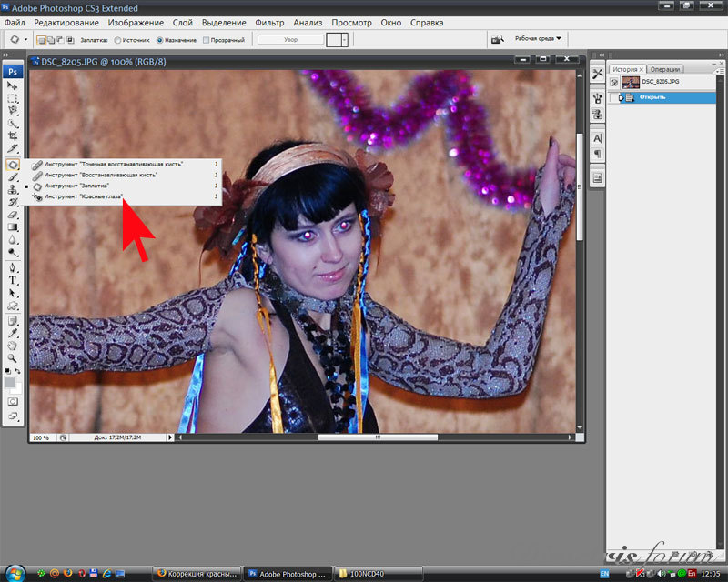Select the Red Eye tool «Красные глаза»
Viewport: 728px width, 582px height.
pos(88,196)
